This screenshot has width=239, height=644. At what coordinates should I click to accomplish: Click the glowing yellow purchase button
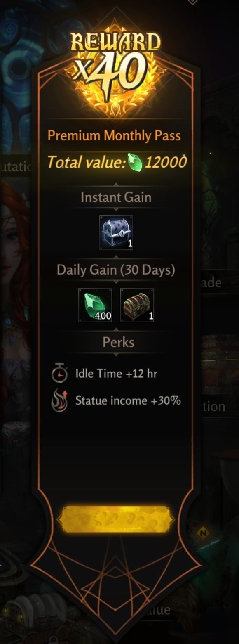point(116,519)
